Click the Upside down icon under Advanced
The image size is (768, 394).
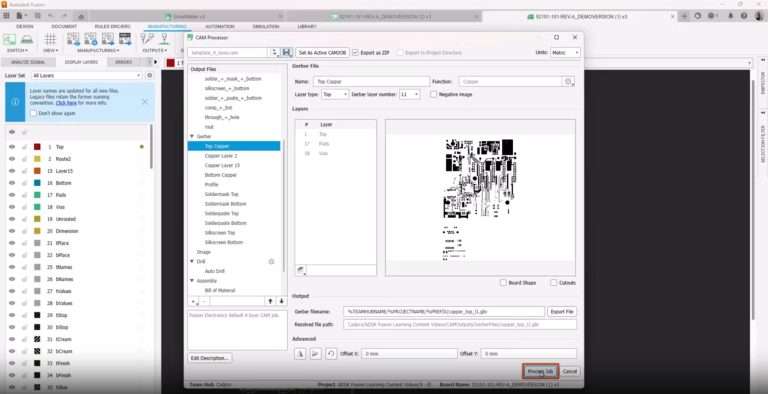tap(316, 353)
